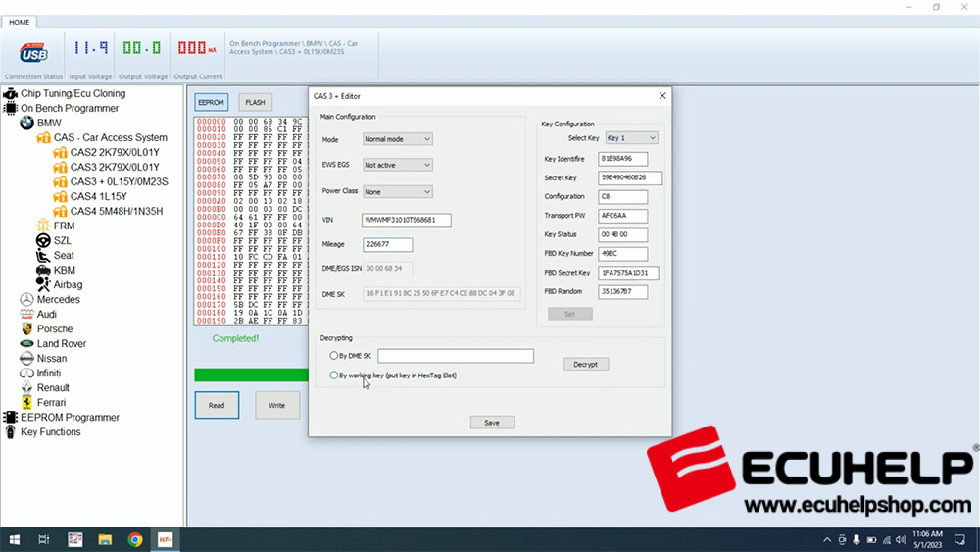This screenshot has width=980, height=552.
Task: Open the EWS EGS dropdown
Action: coord(398,165)
